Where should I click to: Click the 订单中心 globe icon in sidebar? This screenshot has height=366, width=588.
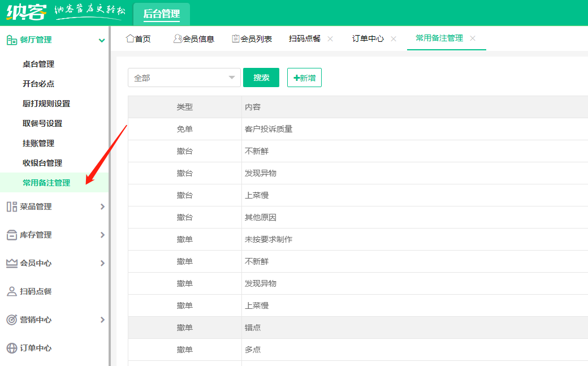point(11,348)
